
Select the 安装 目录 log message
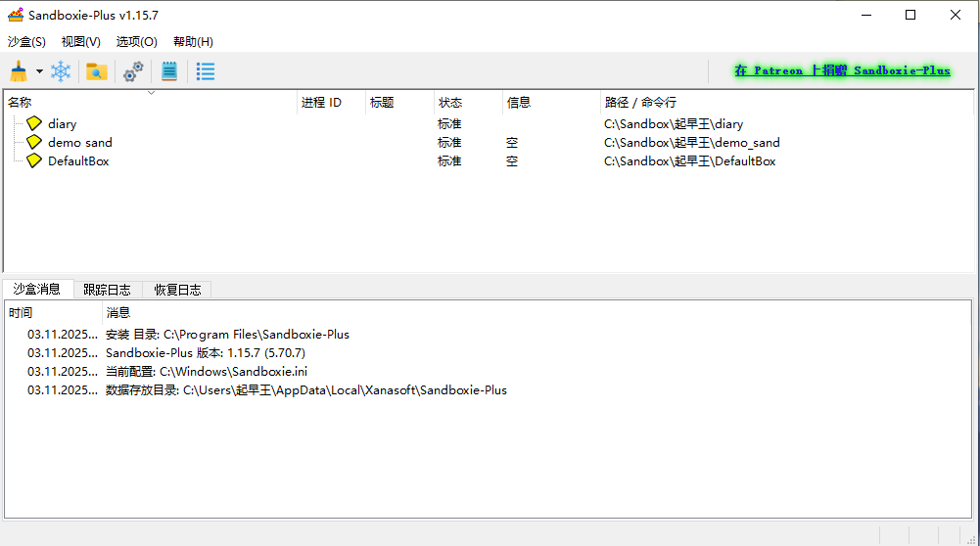coord(489,335)
